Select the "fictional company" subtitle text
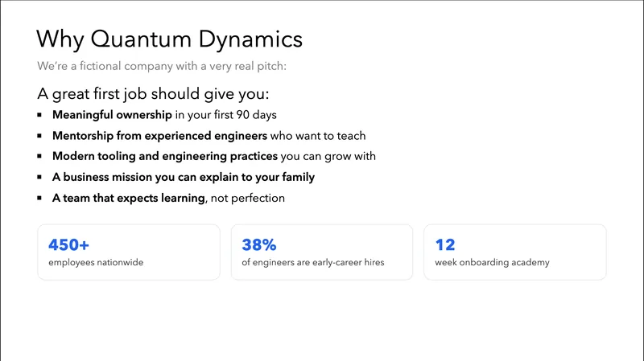The height and width of the screenshot is (361, 644). pos(162,66)
